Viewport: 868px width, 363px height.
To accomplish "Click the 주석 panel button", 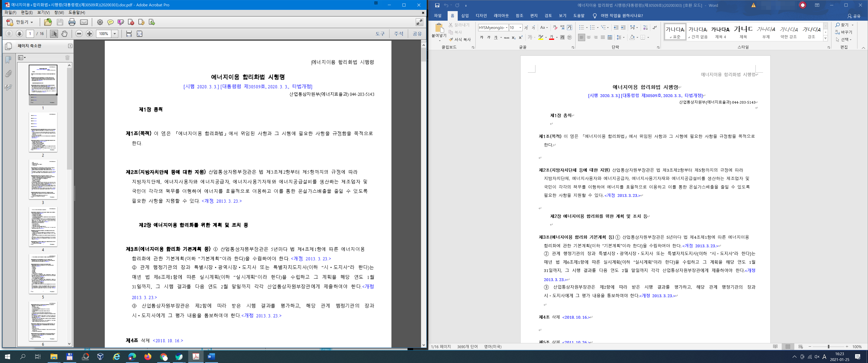I will click(x=399, y=34).
